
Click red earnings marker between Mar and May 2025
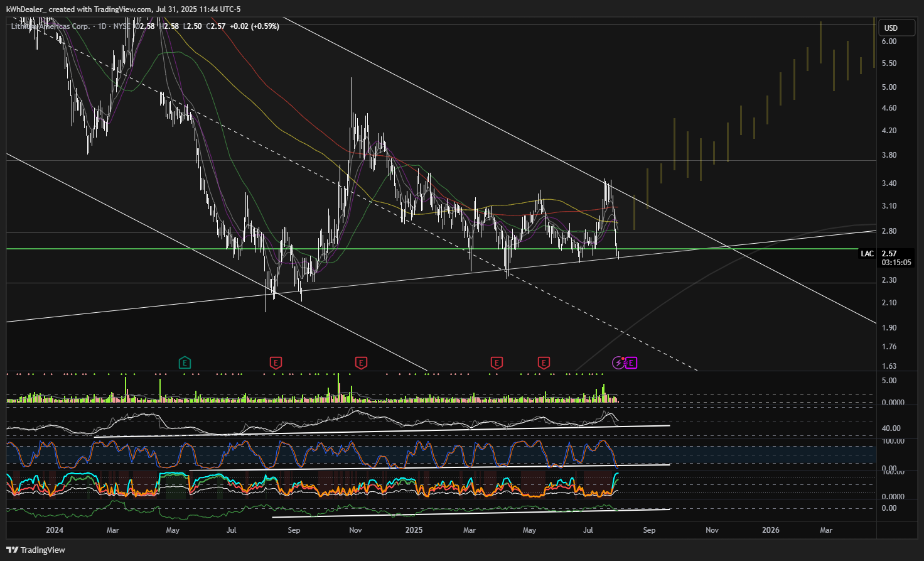coord(497,362)
